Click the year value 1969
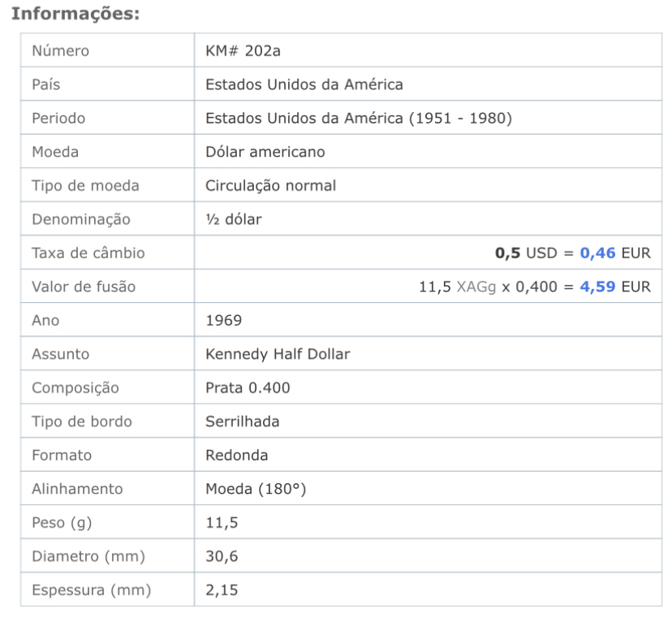Viewport: 672px width, 618px height. 224,320
